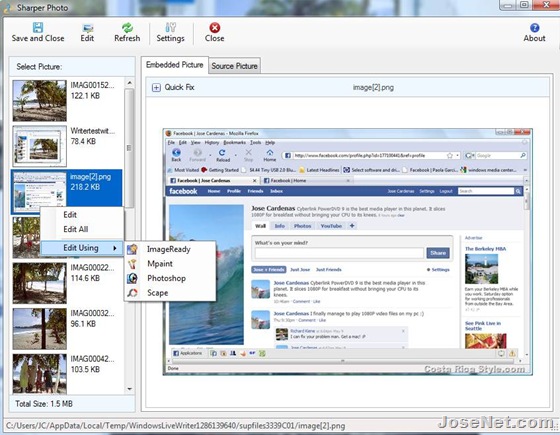This screenshot has height=435, width=560.
Task: Choose ImageReady from the Edit Using submenu
Action: pos(168,249)
